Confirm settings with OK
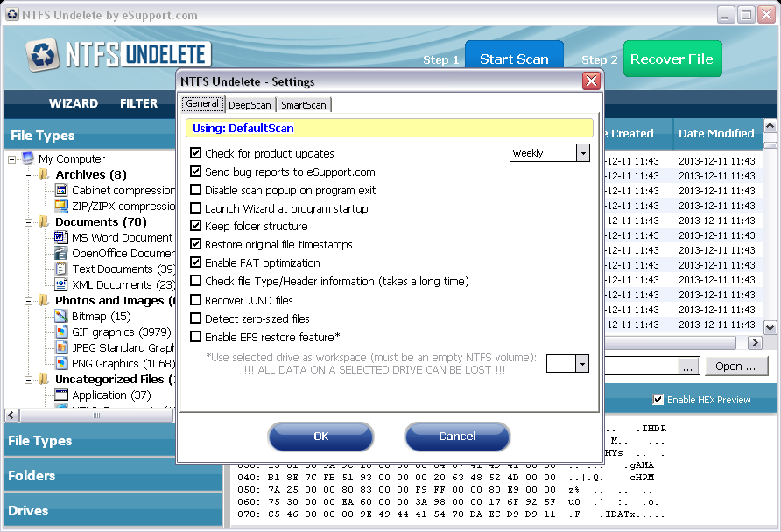781x532 pixels. point(320,437)
